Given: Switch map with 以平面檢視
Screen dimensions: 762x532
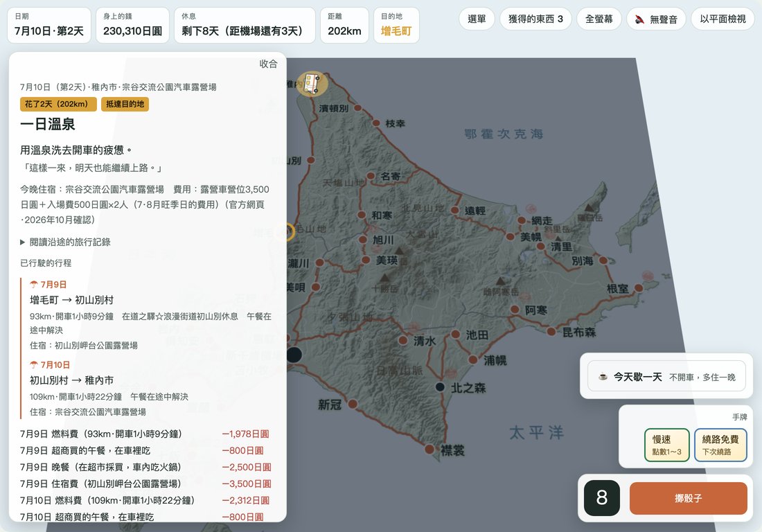Looking at the screenshot, I should (x=722, y=19).
